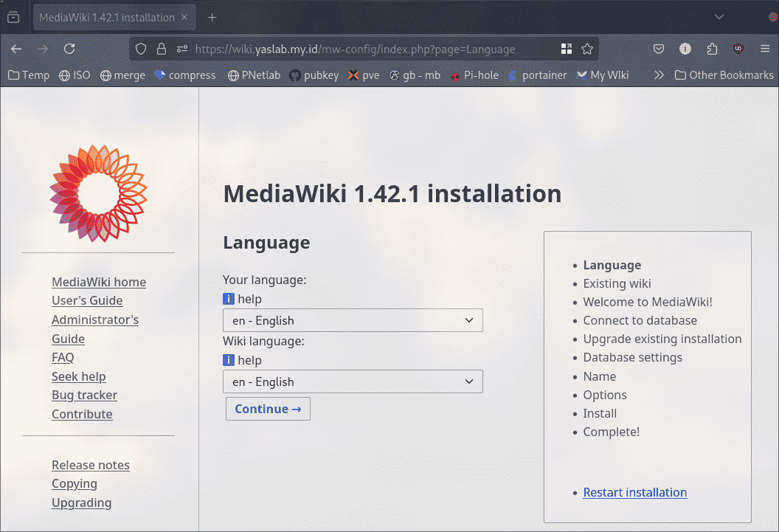Click the Upgrade existing installation step text
This screenshot has width=779, height=532.
click(x=662, y=339)
